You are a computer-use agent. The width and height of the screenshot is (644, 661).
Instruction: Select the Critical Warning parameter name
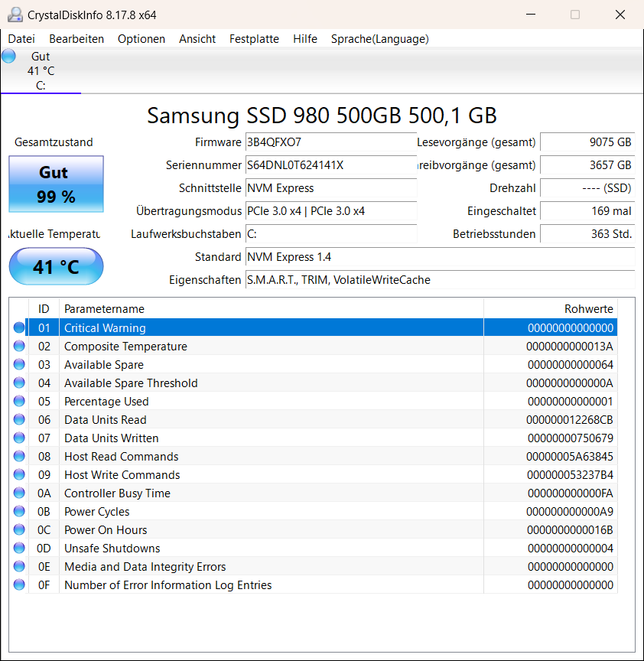click(x=105, y=327)
